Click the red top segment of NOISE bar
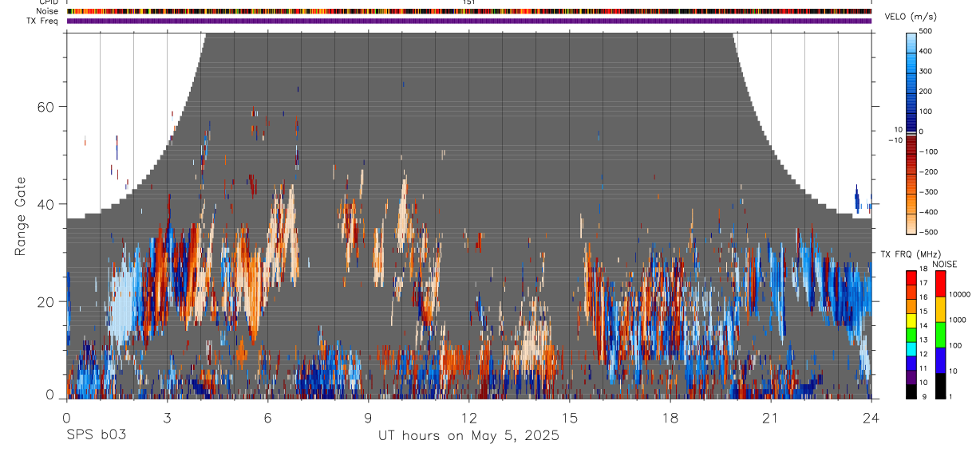 coord(939,283)
